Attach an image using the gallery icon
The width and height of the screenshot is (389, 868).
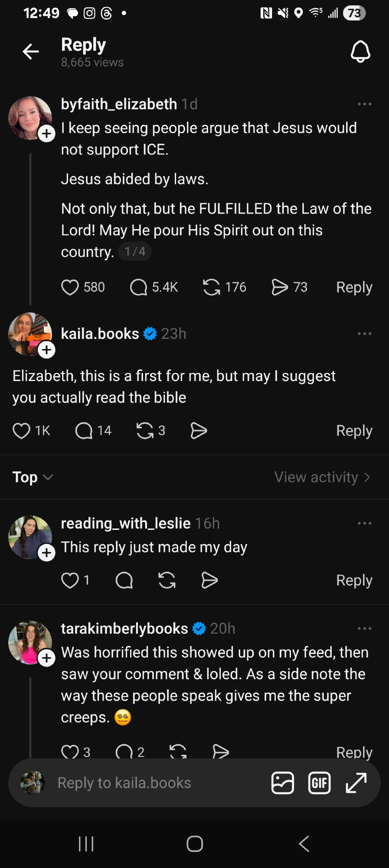click(x=282, y=783)
